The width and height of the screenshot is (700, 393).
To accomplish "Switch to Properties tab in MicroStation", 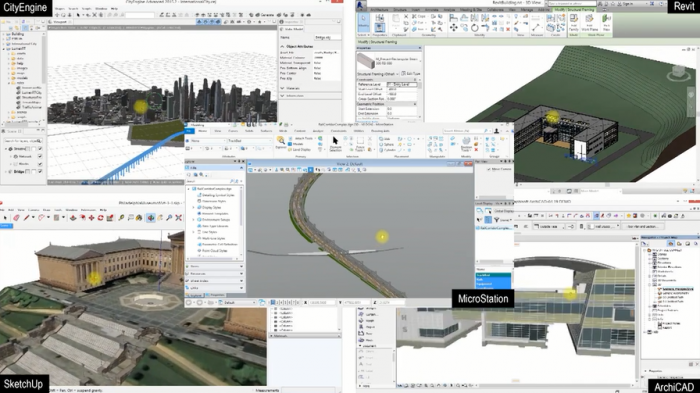I will [217, 295].
